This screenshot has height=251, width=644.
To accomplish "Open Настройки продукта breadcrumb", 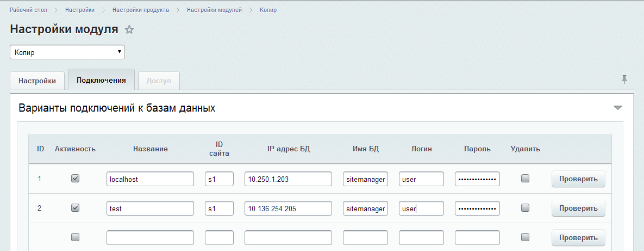I will click(x=140, y=10).
